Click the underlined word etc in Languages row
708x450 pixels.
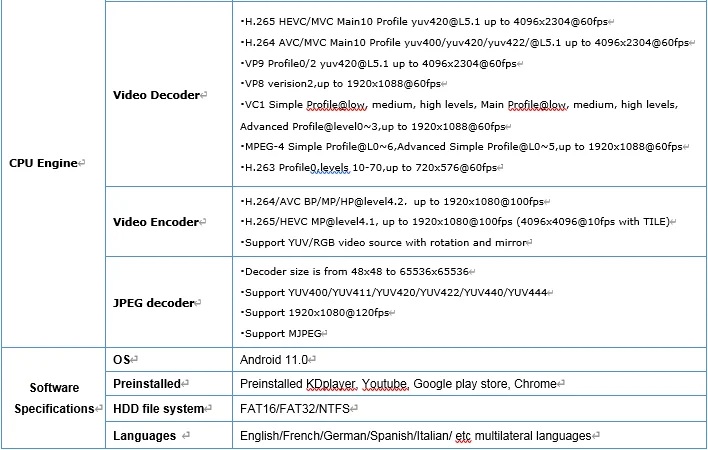pyautogui.click(x=463, y=436)
